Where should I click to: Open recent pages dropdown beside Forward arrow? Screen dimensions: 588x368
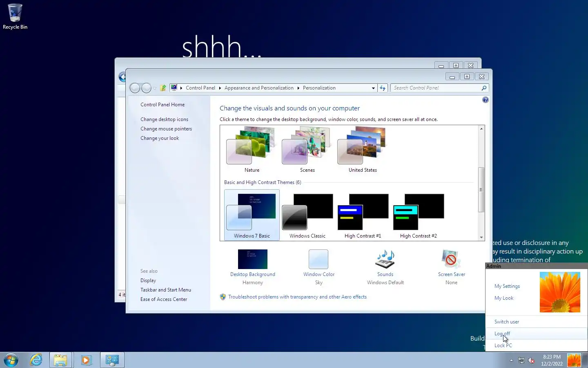pyautogui.click(x=155, y=88)
